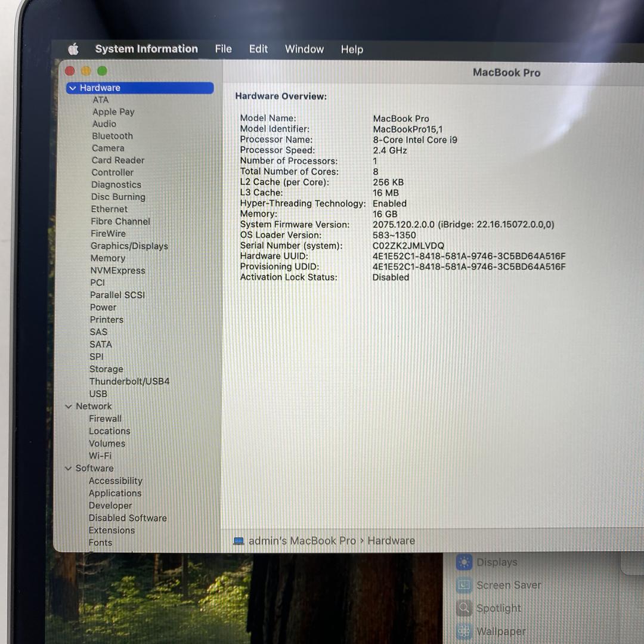Open Displays label in System Settings window
The image size is (644, 644).
497,562
